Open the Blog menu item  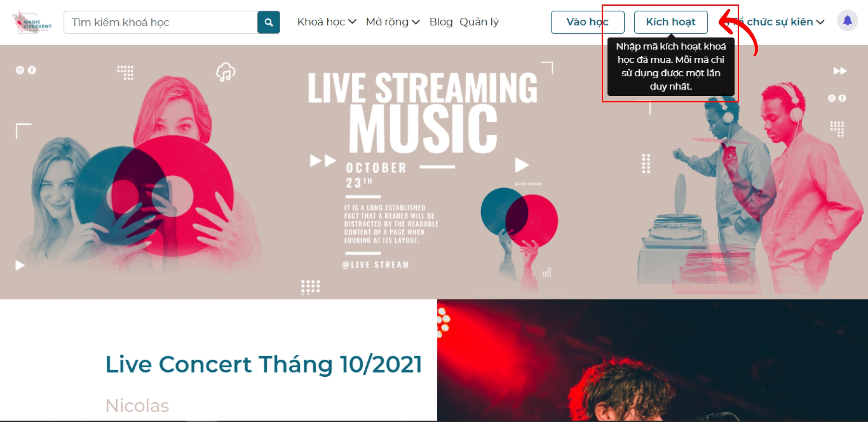click(441, 22)
